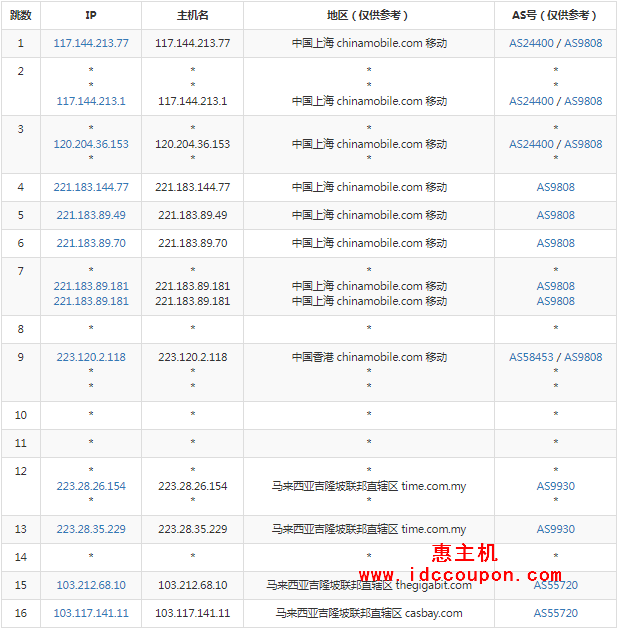Select region text for hop 6 中国上海 chinamobile.com

369,243
